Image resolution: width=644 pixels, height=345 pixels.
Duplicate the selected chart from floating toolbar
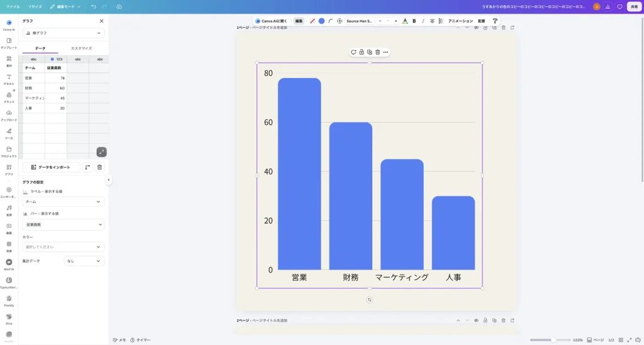pos(370,52)
